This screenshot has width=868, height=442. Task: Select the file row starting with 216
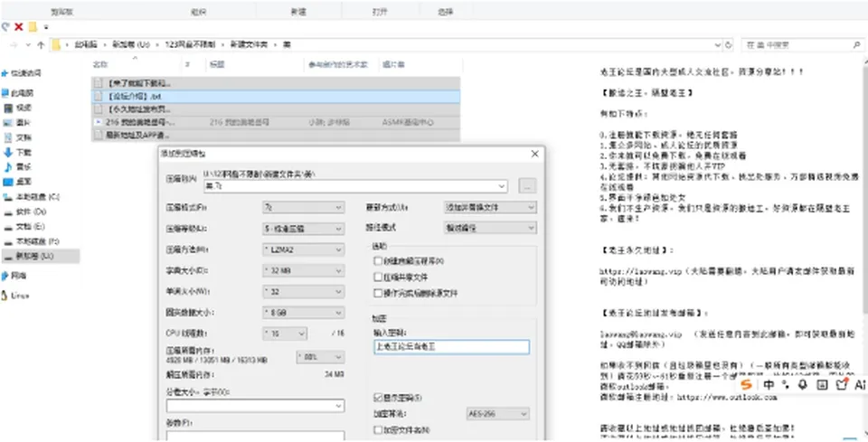(276, 122)
